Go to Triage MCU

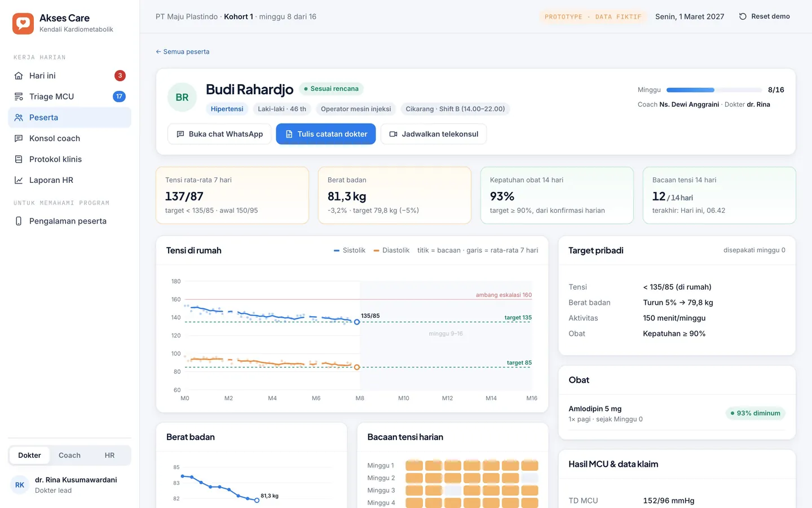(70, 97)
